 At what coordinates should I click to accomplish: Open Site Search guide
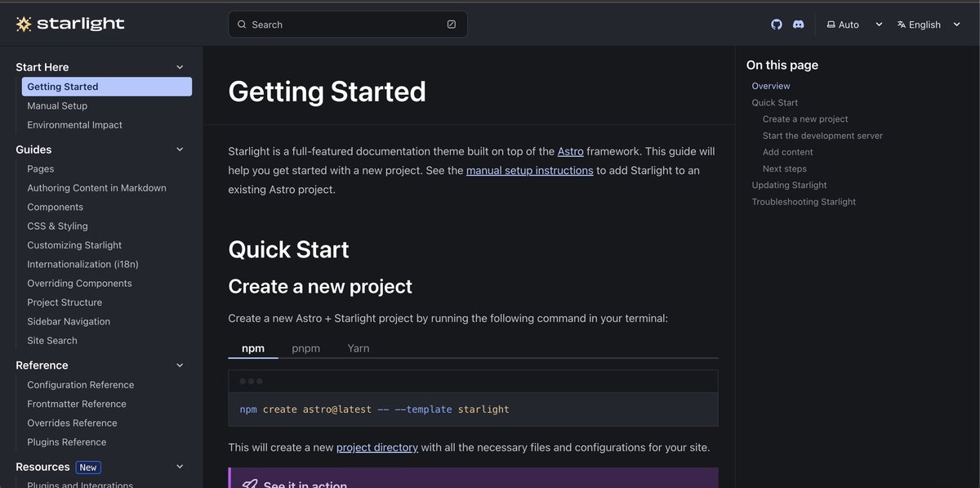[x=52, y=340]
